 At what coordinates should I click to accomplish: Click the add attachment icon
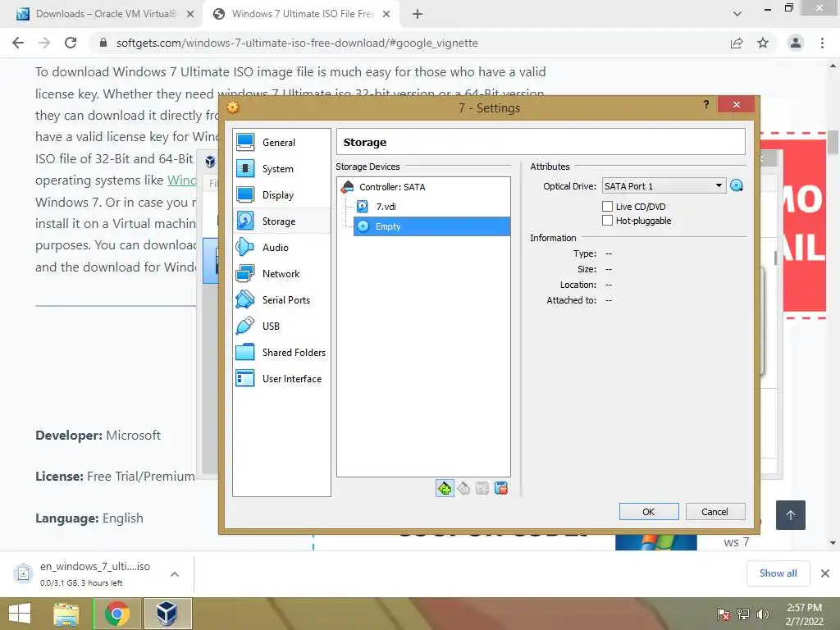[482, 488]
